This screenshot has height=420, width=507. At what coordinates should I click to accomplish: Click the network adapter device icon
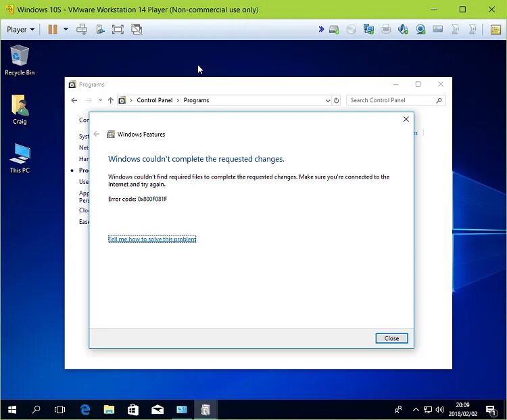368,30
